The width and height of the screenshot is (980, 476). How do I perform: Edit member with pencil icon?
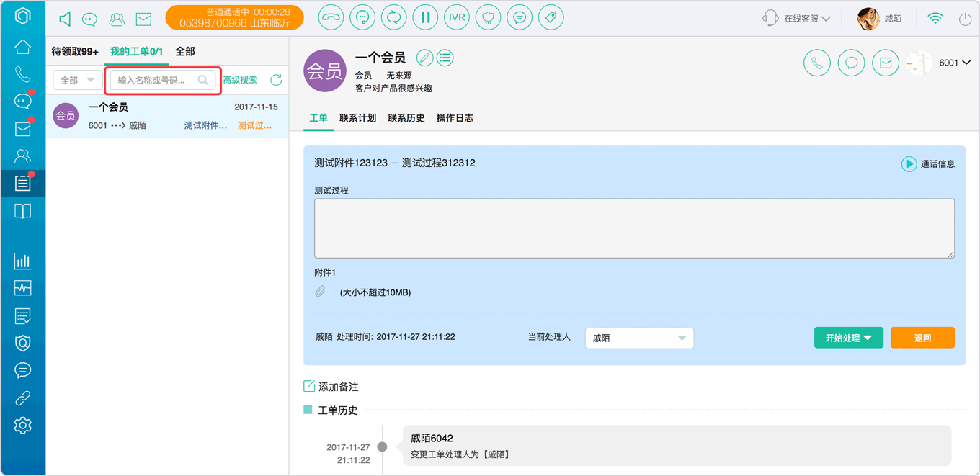pyautogui.click(x=425, y=58)
